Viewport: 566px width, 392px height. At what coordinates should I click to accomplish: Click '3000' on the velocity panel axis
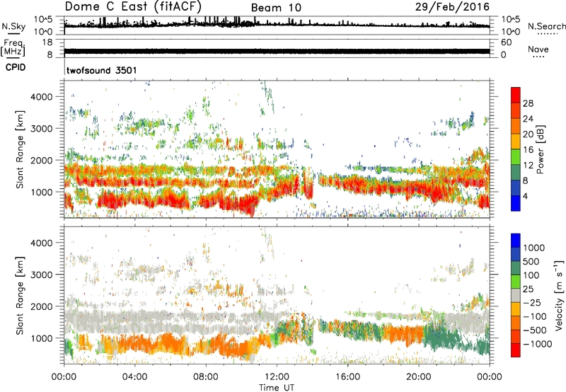point(41,275)
